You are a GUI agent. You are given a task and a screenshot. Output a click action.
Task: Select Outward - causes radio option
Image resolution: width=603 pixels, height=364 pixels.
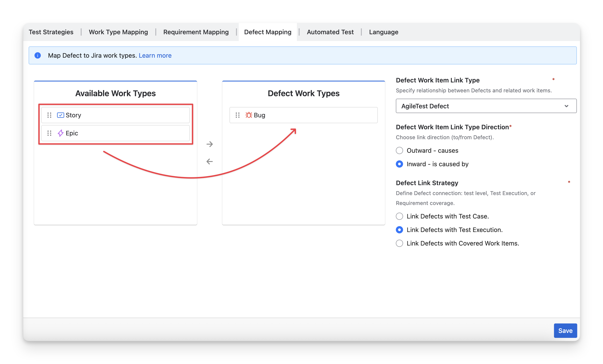click(x=399, y=151)
